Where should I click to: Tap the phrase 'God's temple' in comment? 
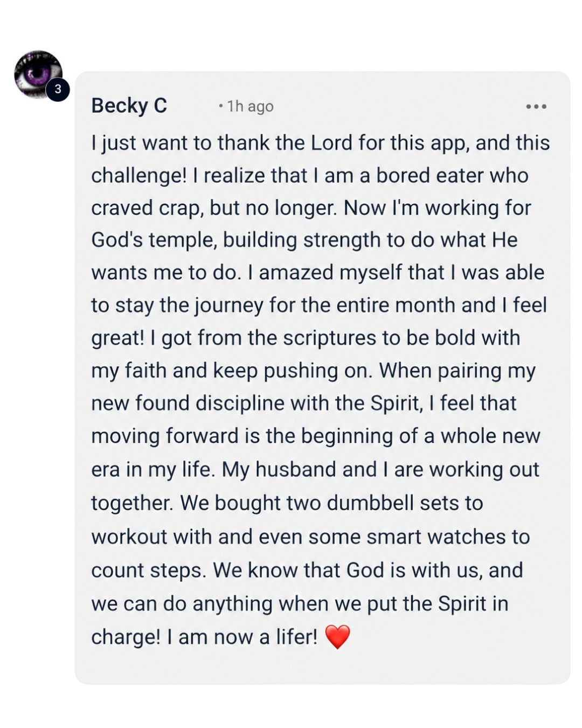point(154,241)
